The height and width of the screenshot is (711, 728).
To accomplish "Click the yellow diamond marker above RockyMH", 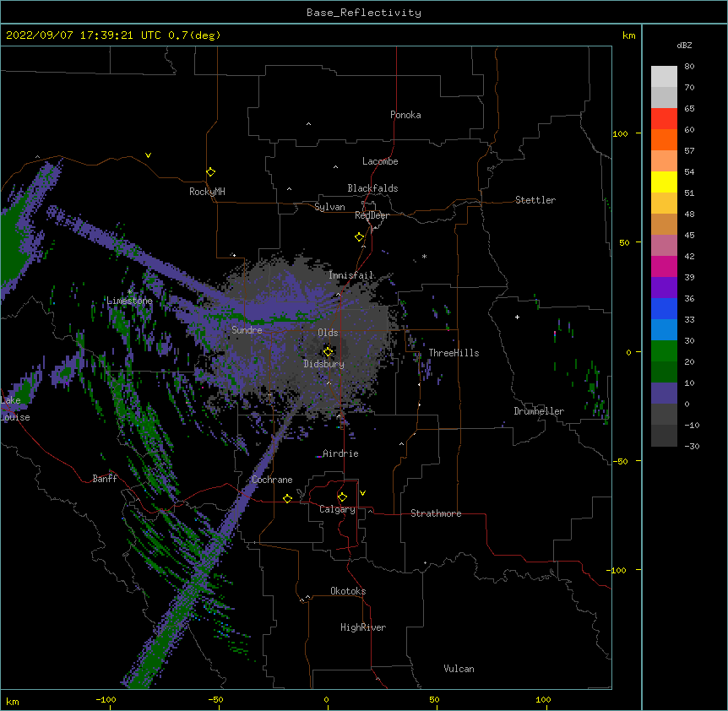I will tap(211, 172).
